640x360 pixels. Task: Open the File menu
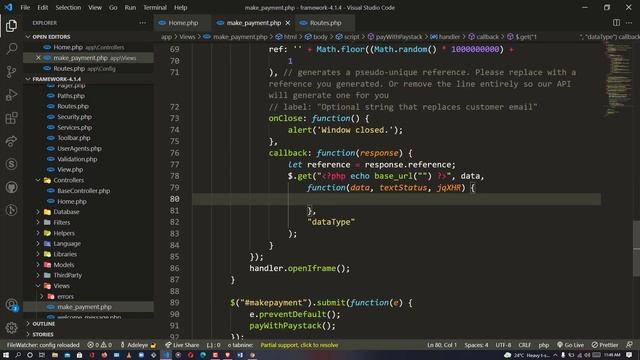[25, 7]
